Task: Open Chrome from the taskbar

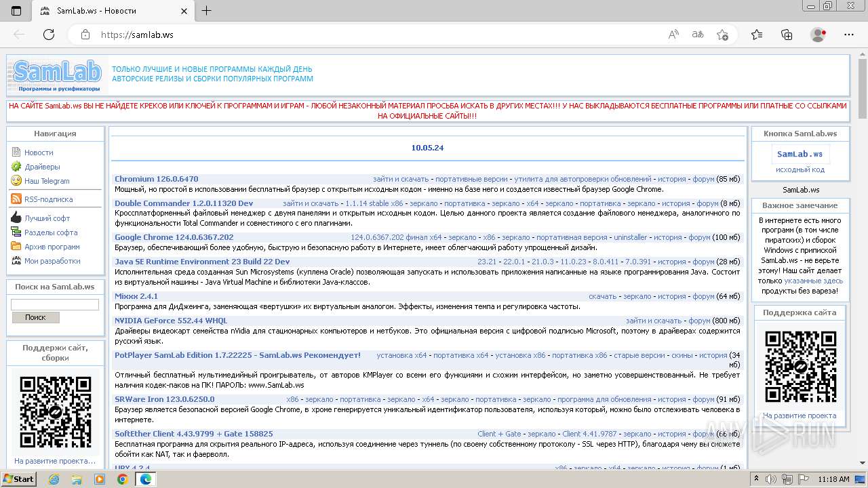Action: pyautogui.click(x=123, y=479)
